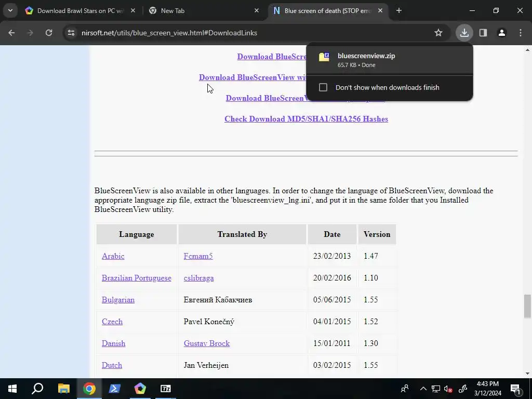This screenshot has height=399, width=532.
Task: Switch to Download Brawl Stars tab
Action: click(80, 11)
